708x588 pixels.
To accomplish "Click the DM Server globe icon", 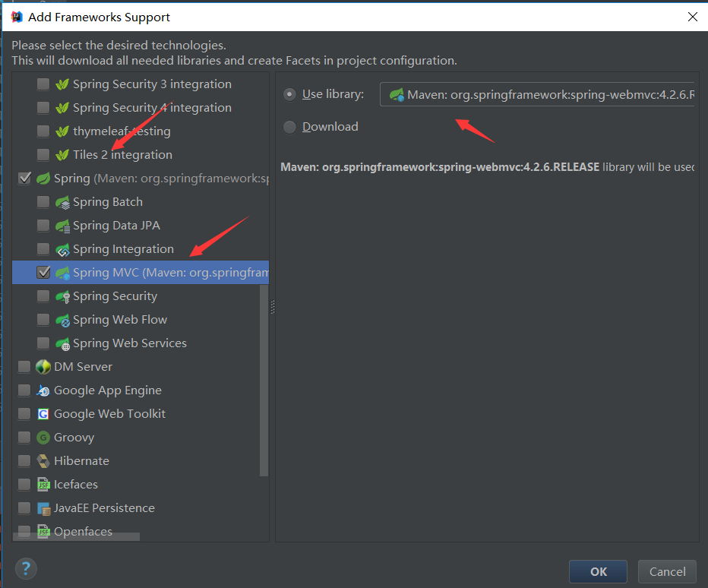I will [43, 367].
